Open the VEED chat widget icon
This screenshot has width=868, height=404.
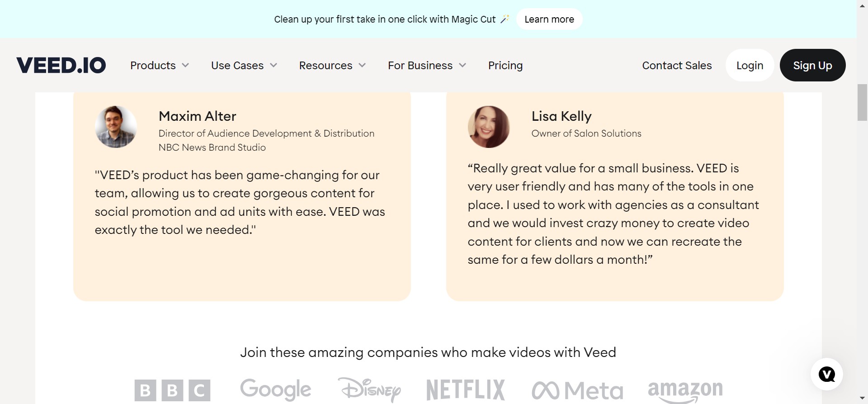point(826,374)
